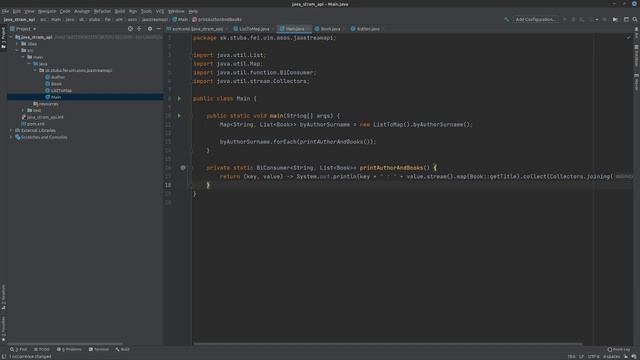Select the Book class in project tree
The height and width of the screenshot is (360, 640).
click(53, 84)
